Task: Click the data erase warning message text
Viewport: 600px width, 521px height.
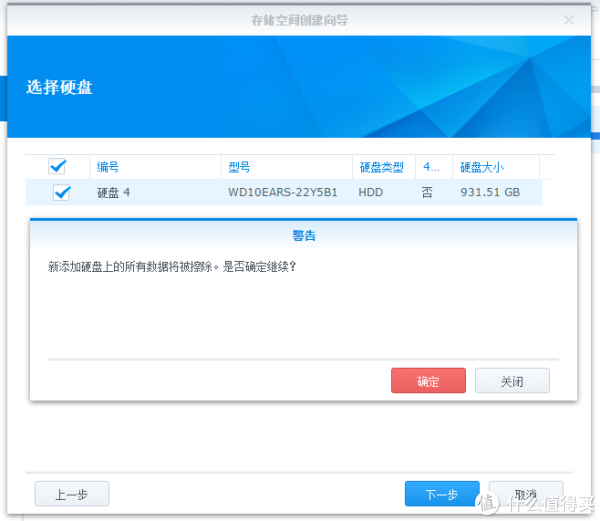Action: pos(172,267)
